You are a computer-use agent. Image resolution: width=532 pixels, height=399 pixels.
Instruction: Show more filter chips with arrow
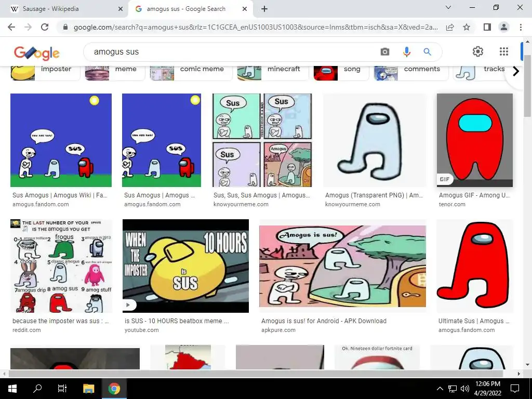pyautogui.click(x=516, y=71)
